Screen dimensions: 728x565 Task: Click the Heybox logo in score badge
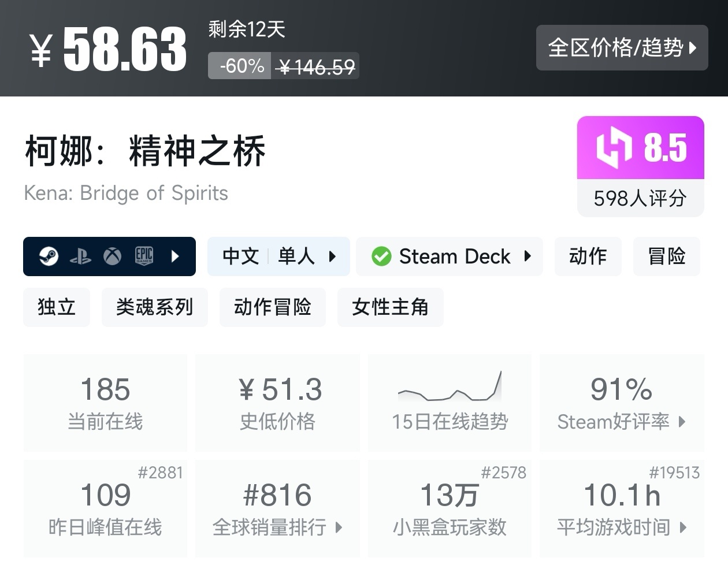pos(614,148)
